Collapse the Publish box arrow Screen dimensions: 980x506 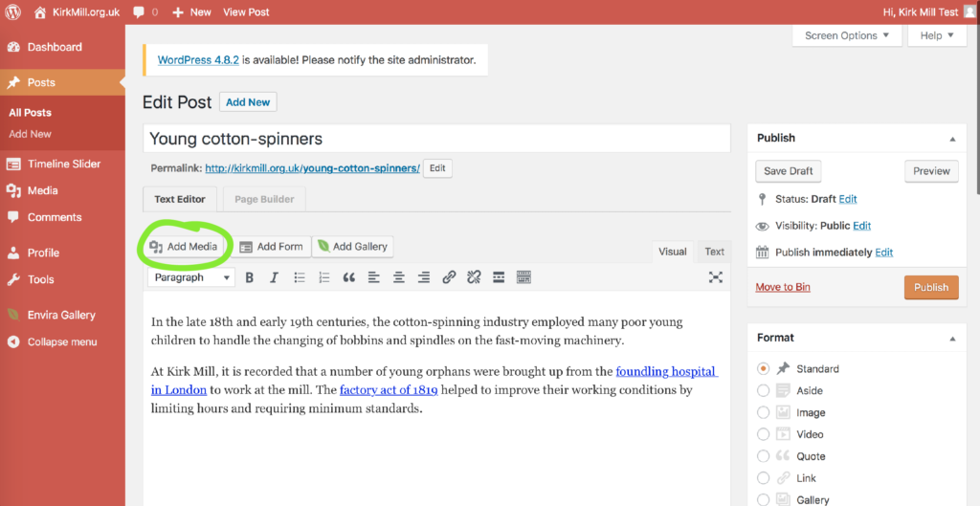tap(952, 139)
